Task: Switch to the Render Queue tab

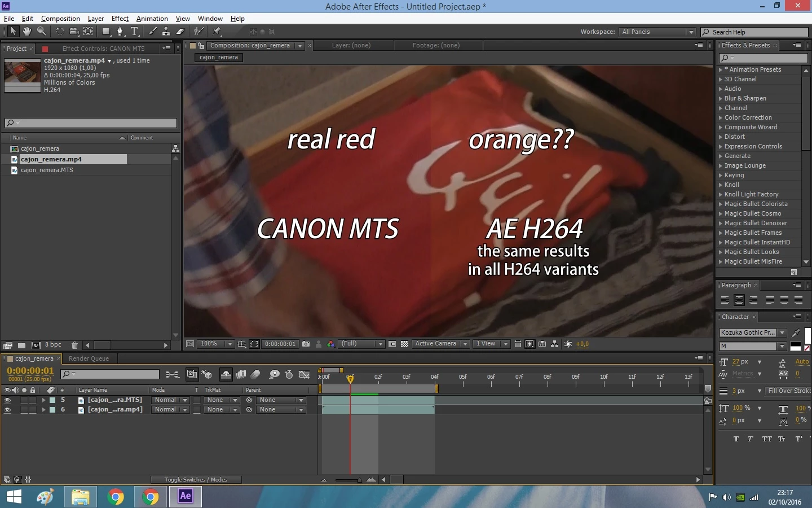Action: point(89,358)
